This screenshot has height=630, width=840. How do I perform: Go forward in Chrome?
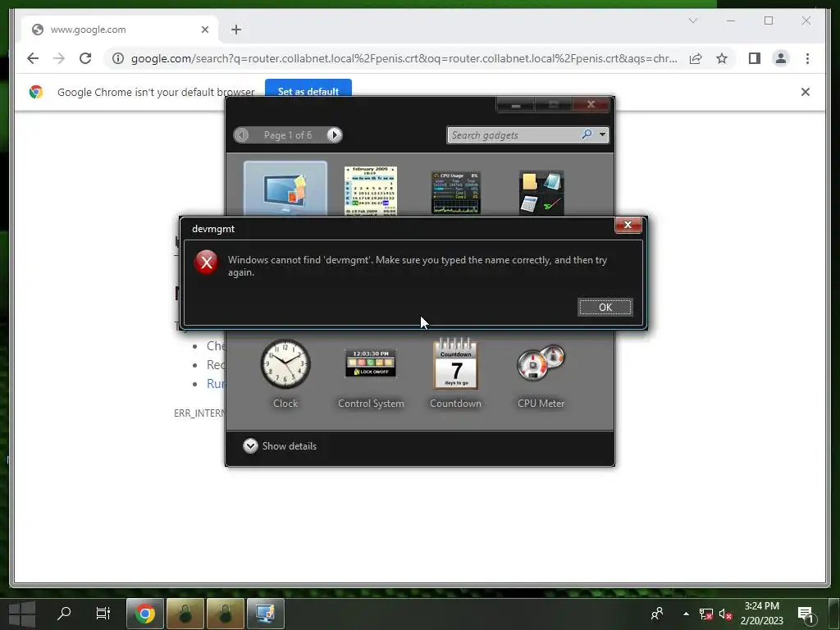59,58
